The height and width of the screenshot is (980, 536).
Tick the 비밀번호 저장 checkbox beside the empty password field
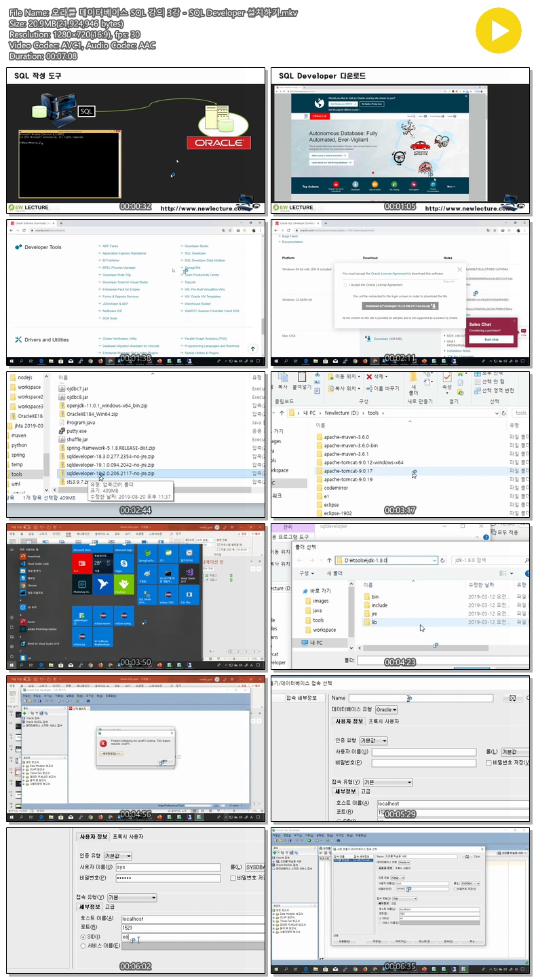pos(489,763)
